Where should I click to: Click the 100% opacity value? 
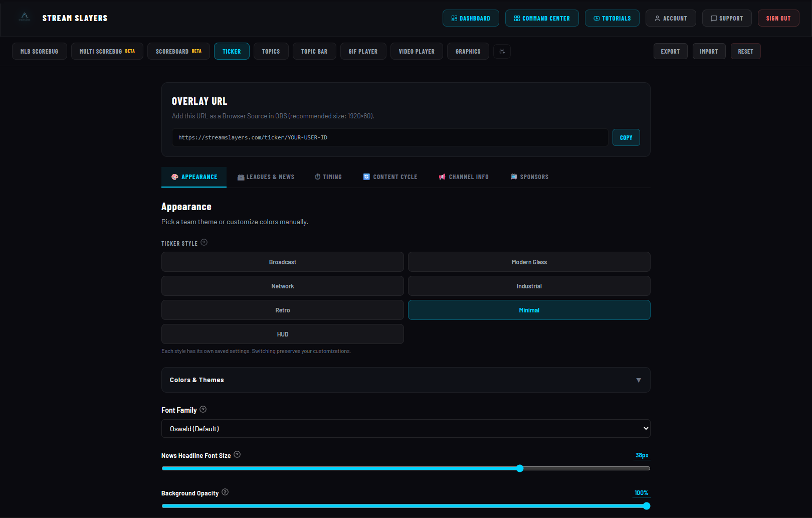coord(642,493)
